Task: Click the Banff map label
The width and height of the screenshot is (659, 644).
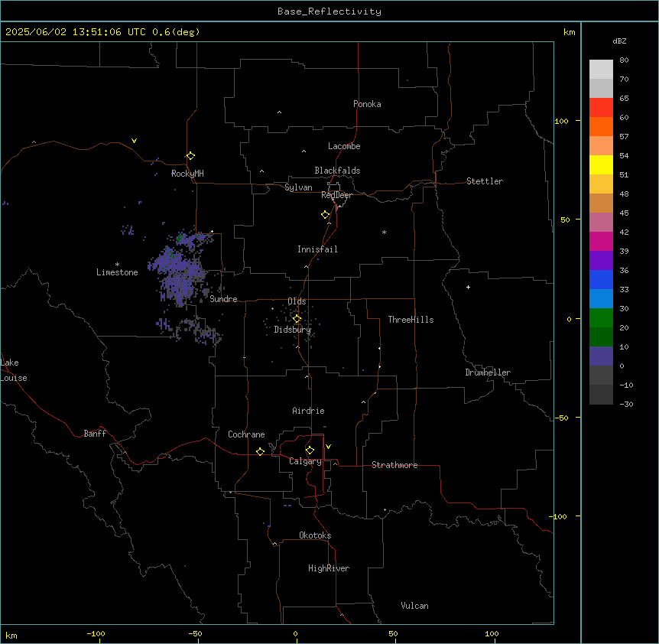Action: (95, 434)
